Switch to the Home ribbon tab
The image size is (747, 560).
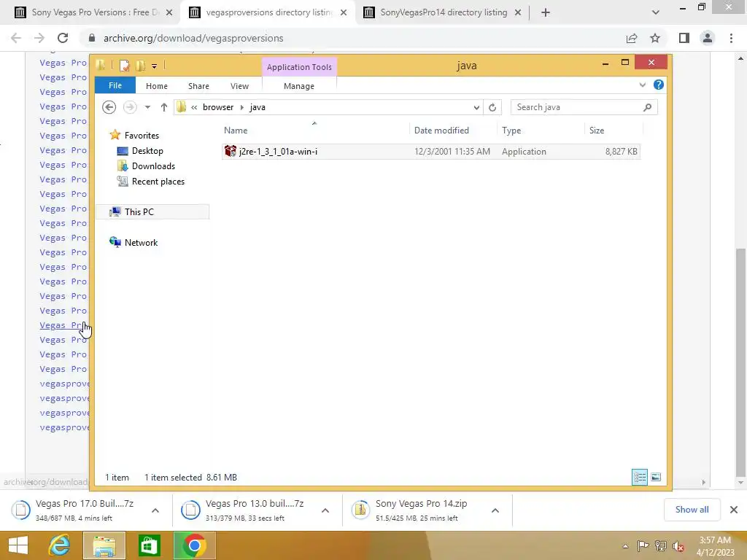[157, 86]
